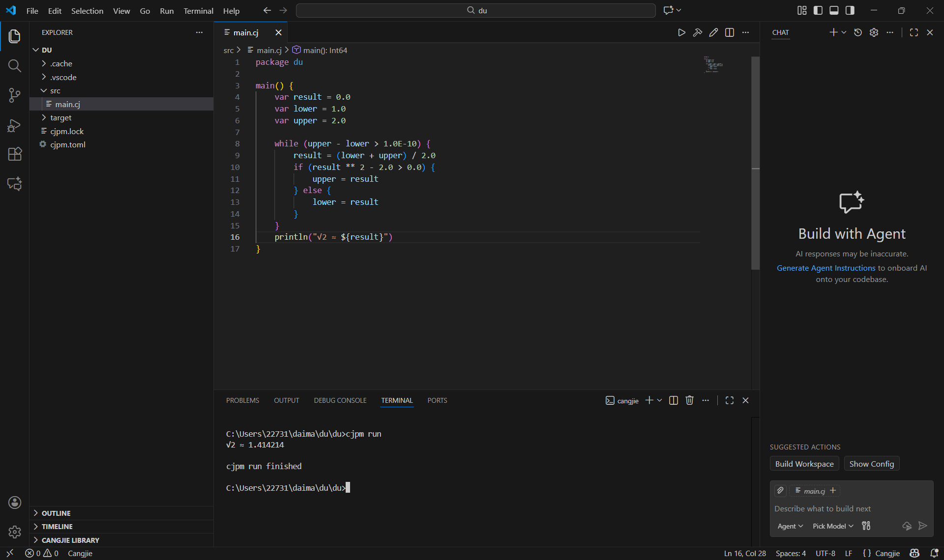Image resolution: width=944 pixels, height=560 pixels.
Task: Expand the OUTLINE section
Action: tap(56, 513)
